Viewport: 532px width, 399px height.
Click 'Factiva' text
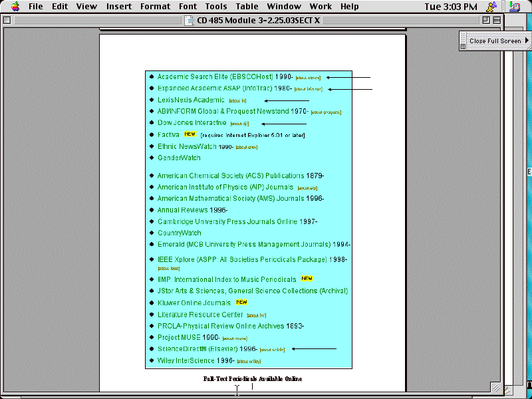point(168,135)
